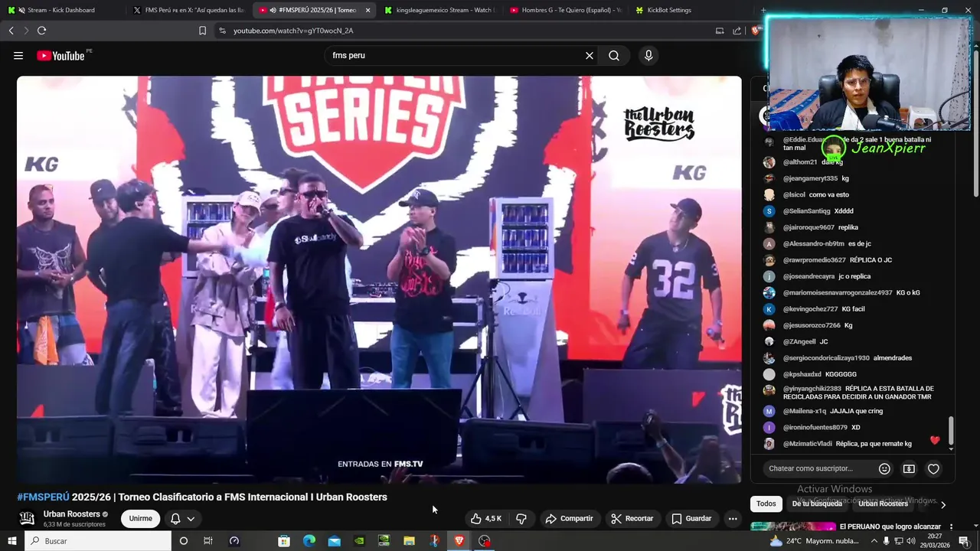The width and height of the screenshot is (980, 551).
Task: Open the Windows notification center
Action: point(965,541)
